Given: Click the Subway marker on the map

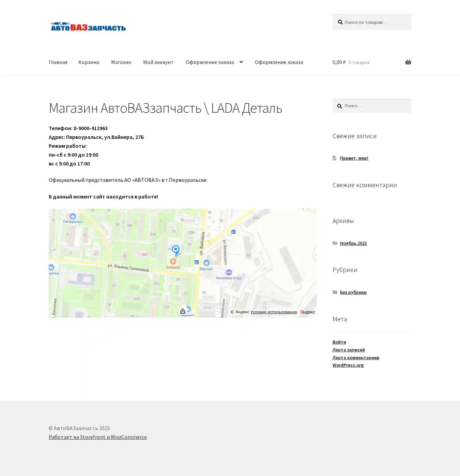Looking at the screenshot, I should 173,261.
